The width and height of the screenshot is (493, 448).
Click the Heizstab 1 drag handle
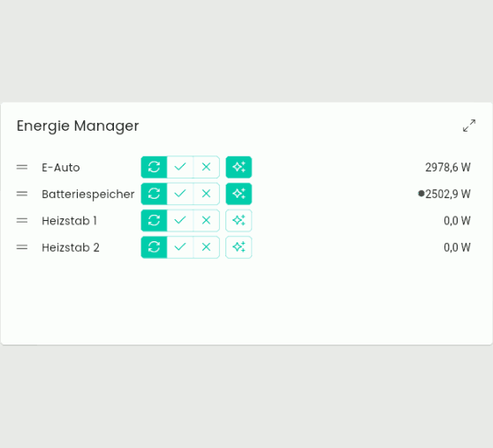point(22,221)
